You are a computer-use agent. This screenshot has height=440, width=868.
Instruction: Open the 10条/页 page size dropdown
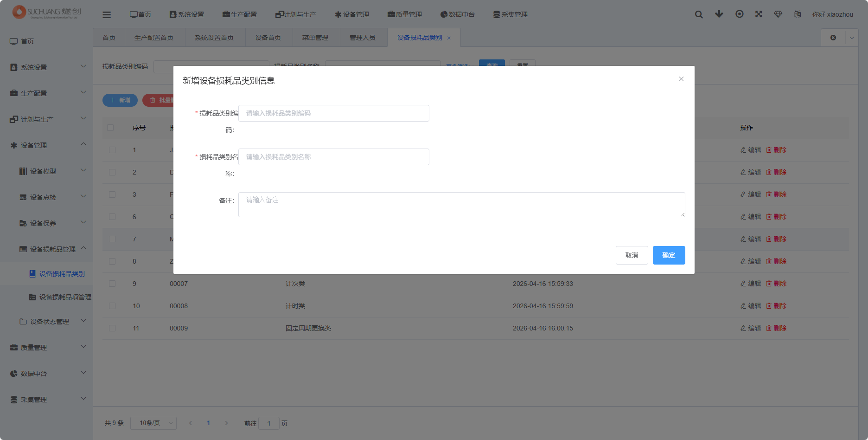(x=153, y=423)
